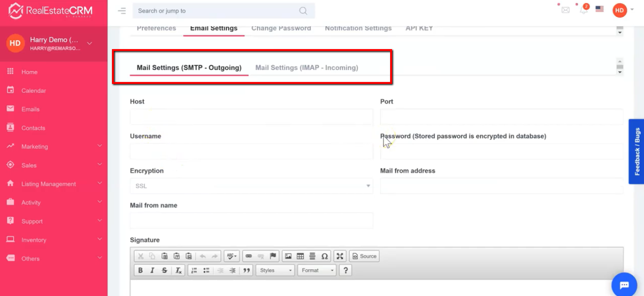Open the Styles dropdown
The height and width of the screenshot is (296, 644).
(x=276, y=270)
